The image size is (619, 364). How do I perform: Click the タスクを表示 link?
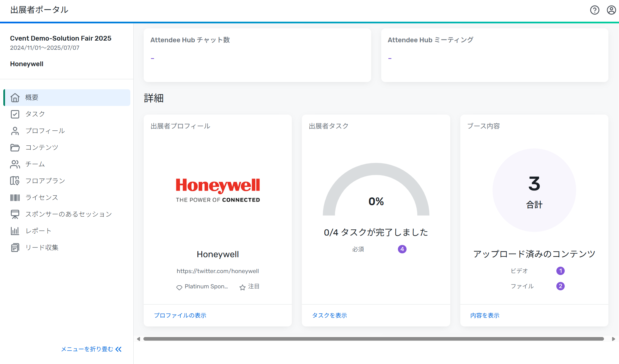(x=329, y=315)
